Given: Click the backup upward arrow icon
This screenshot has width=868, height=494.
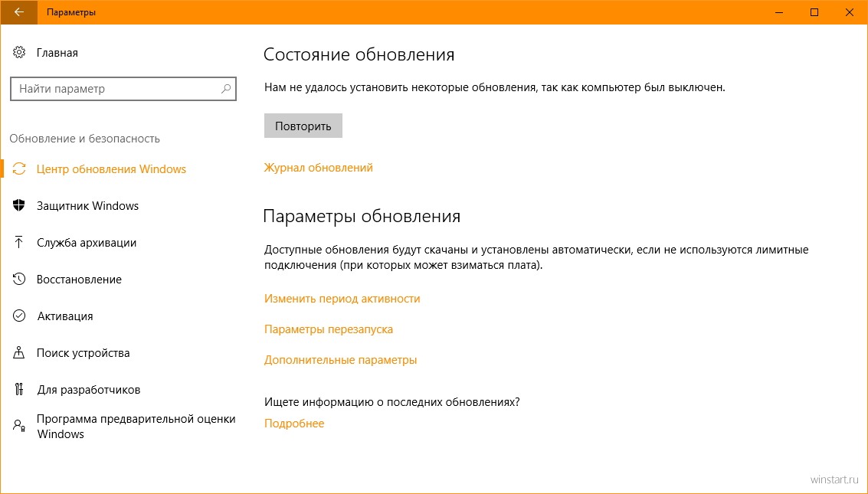Looking at the screenshot, I should point(19,242).
